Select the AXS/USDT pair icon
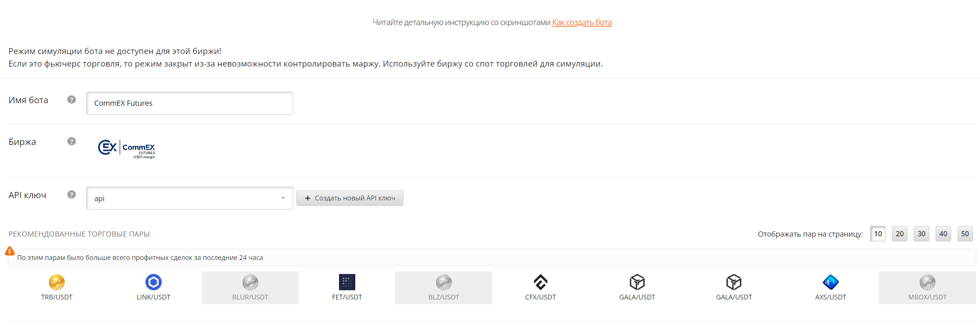 (830, 282)
